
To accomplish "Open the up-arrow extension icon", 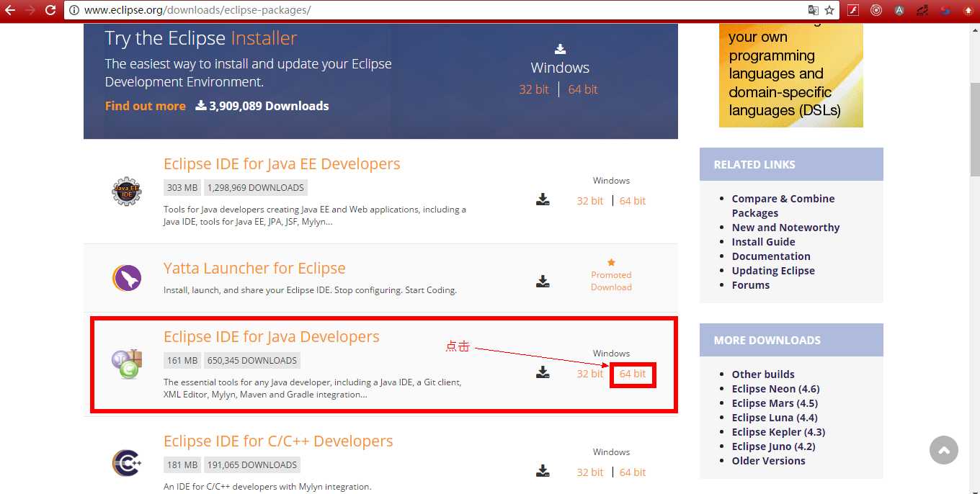I will tap(968, 10).
